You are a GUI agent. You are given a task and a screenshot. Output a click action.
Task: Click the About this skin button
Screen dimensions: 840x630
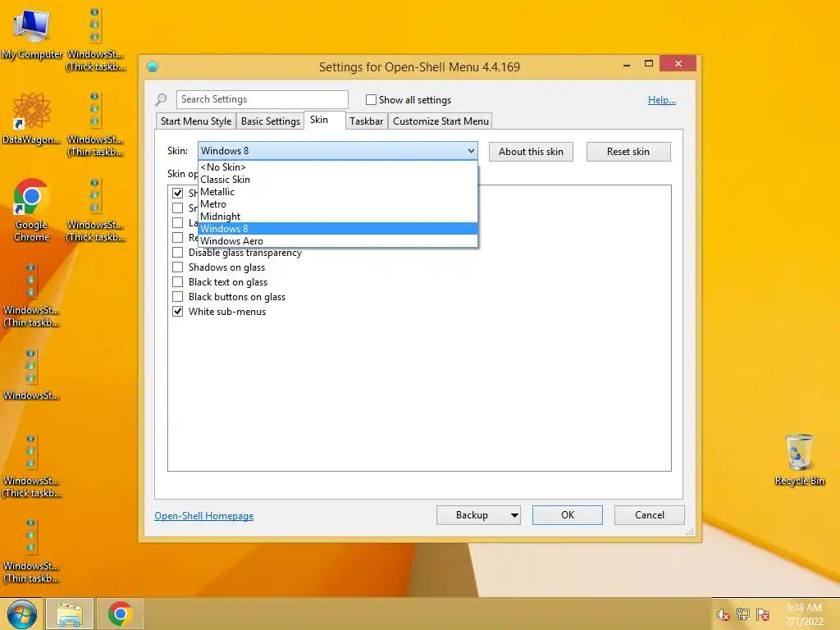click(531, 152)
